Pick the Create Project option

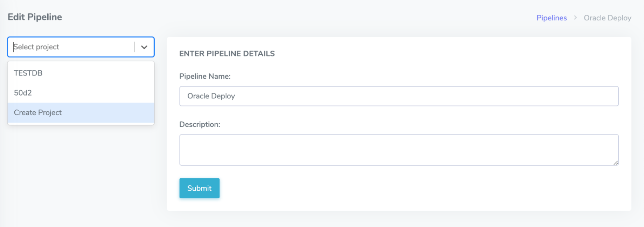pos(38,113)
